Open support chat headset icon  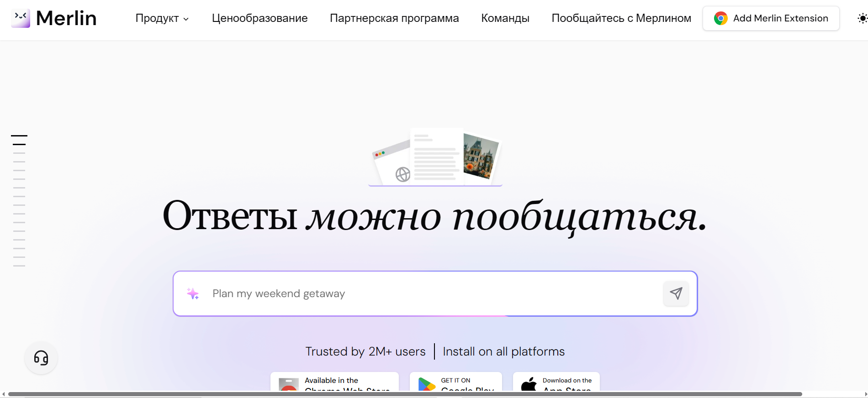tap(41, 358)
